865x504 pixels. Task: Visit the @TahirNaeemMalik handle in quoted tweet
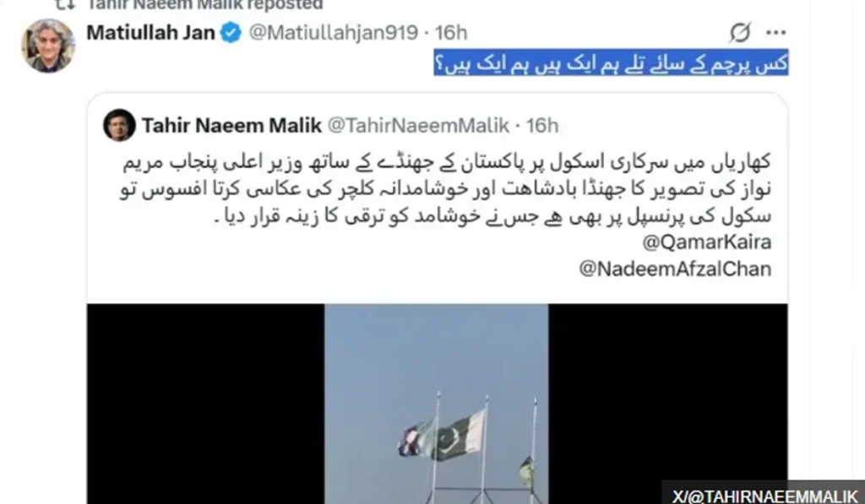[x=418, y=126]
